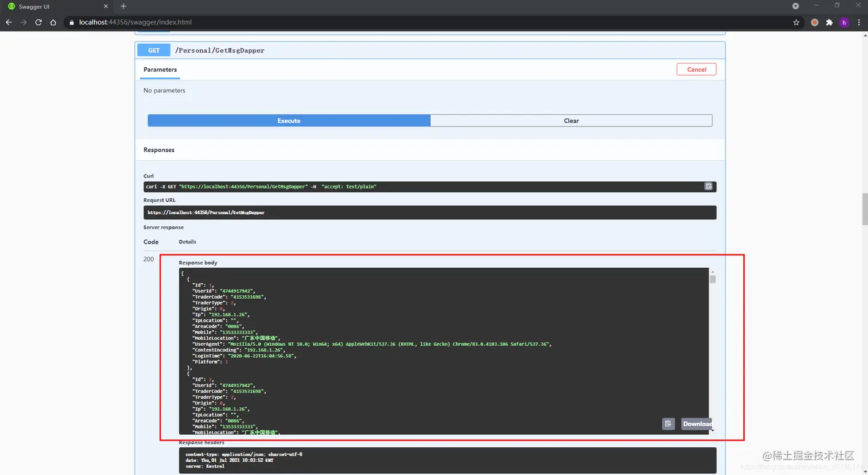Click the response body scroll-down arrow
Screen dimensions: 868x475
point(712,431)
